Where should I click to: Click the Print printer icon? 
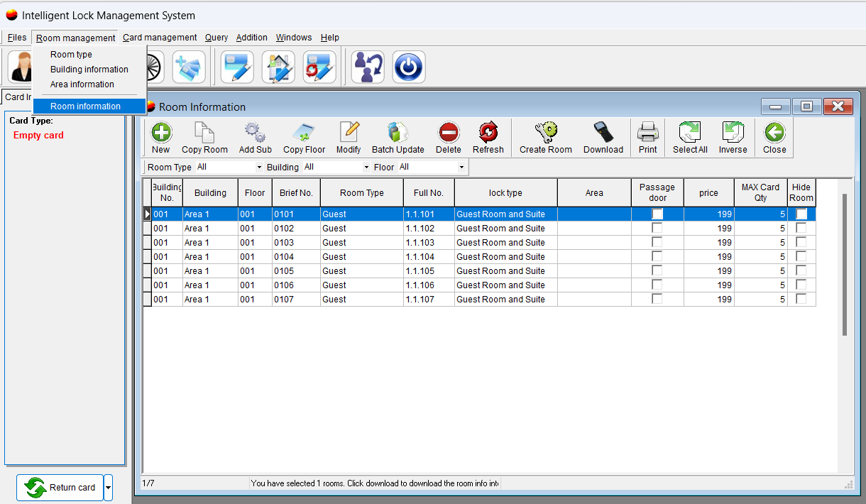(x=647, y=132)
